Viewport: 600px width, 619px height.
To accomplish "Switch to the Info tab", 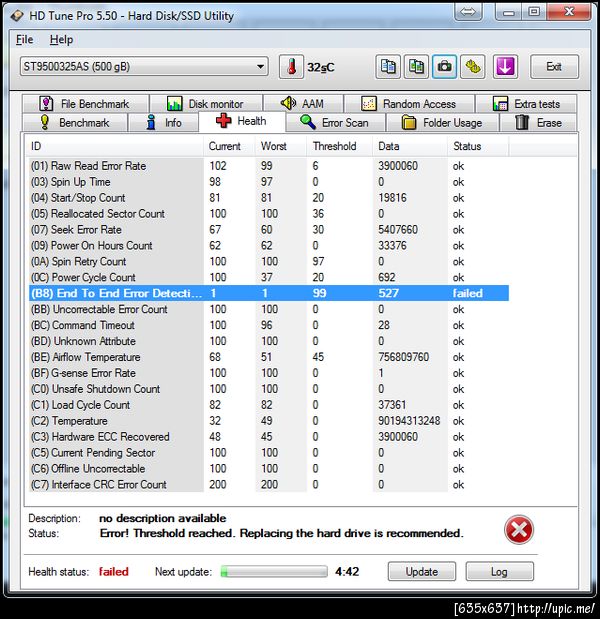I will [x=163, y=122].
